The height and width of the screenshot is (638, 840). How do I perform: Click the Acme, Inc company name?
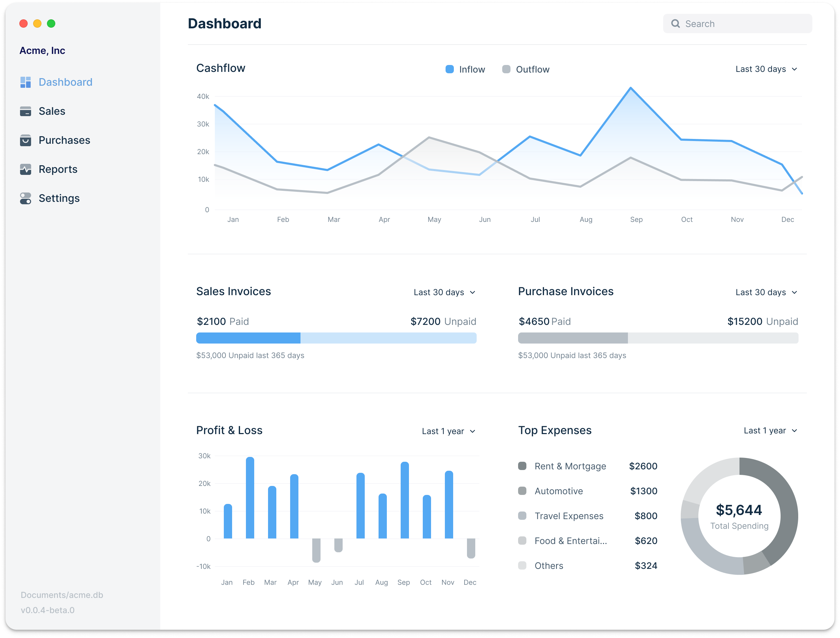[x=42, y=50]
